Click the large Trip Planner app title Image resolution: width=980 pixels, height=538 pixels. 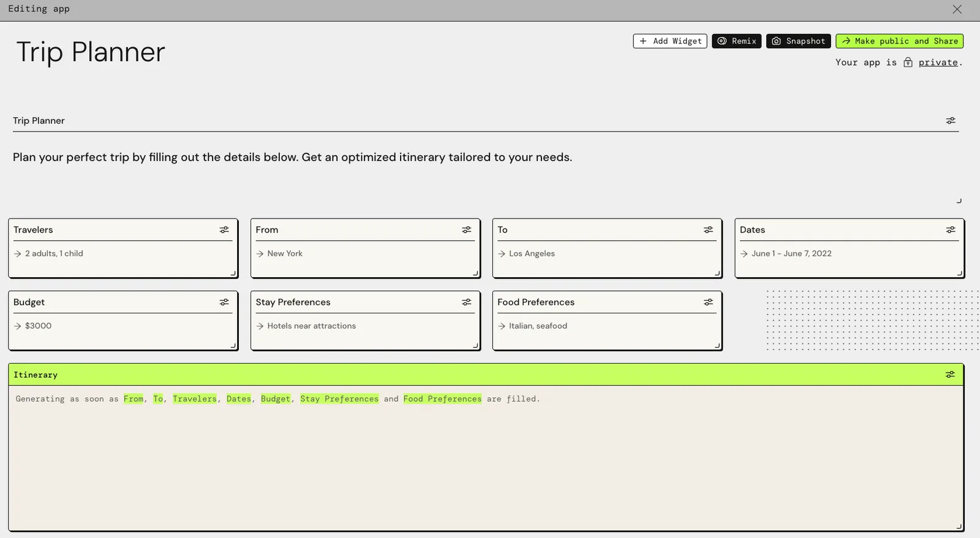point(91,52)
